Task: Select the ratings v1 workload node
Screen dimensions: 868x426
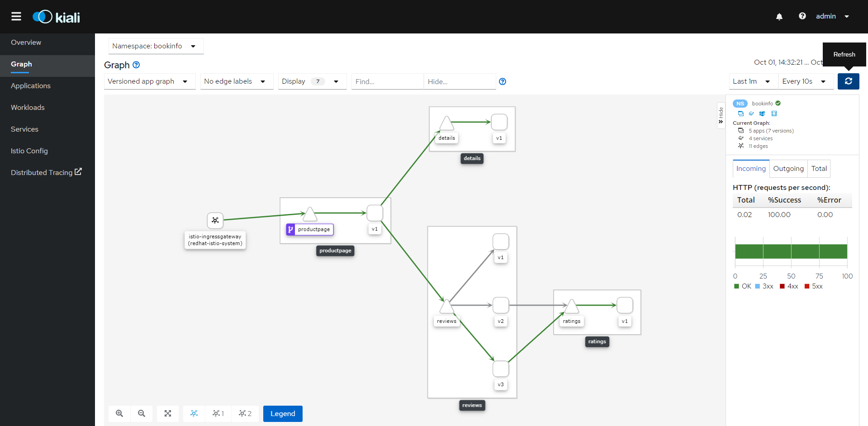Action: click(625, 305)
